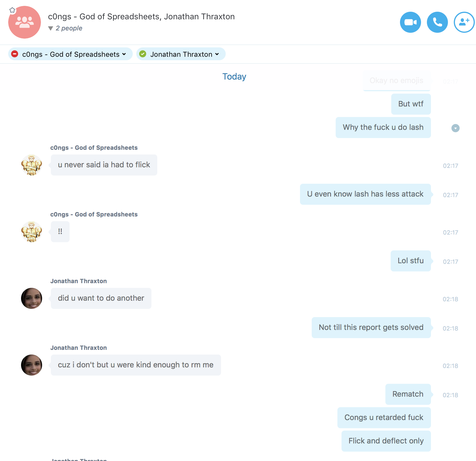Open Jonathan Thraxton's avatar beside 'did u want'

click(32, 298)
